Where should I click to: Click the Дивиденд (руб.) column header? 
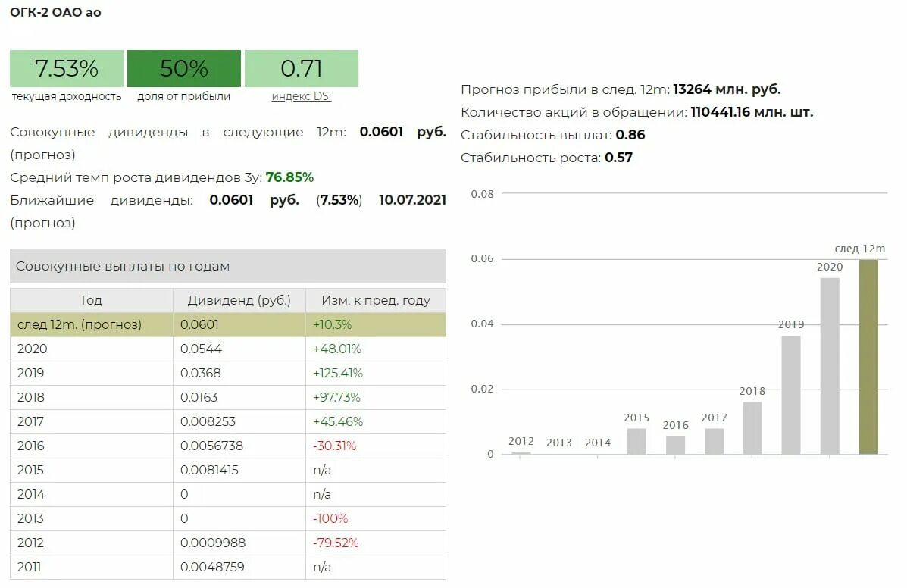[239, 300]
